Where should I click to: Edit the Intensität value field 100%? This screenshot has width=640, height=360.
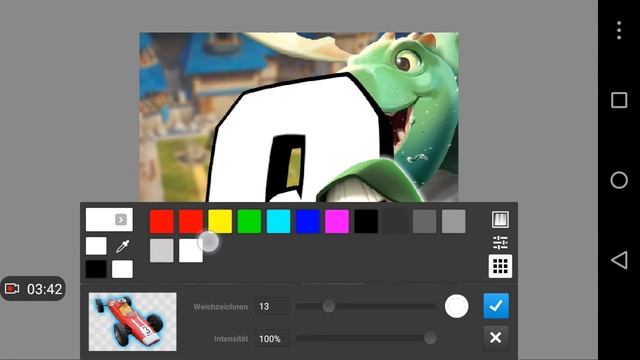coord(273,338)
